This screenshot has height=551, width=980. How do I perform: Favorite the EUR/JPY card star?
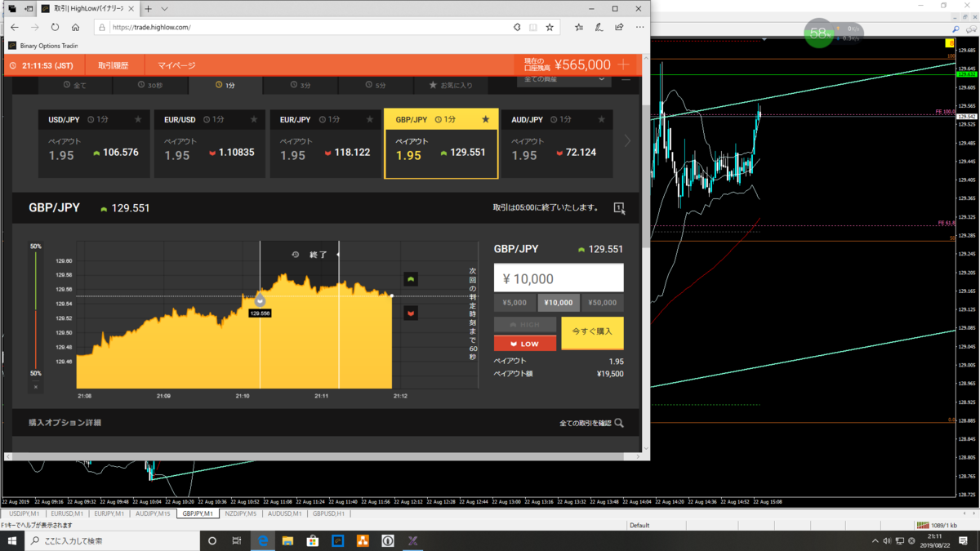point(370,120)
